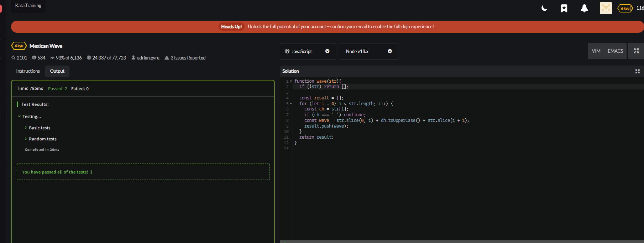
Task: Open the JavaScript language dropdown
Action: (308, 51)
